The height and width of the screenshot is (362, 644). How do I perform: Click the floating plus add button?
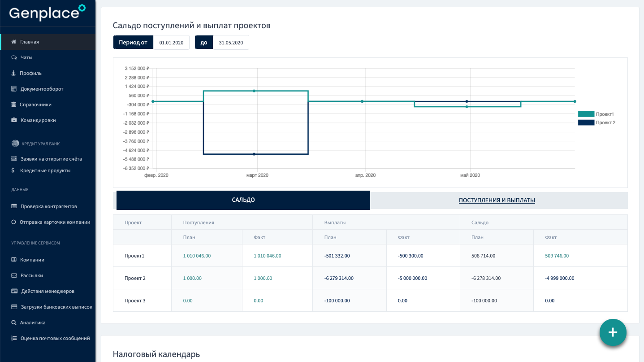(x=613, y=332)
